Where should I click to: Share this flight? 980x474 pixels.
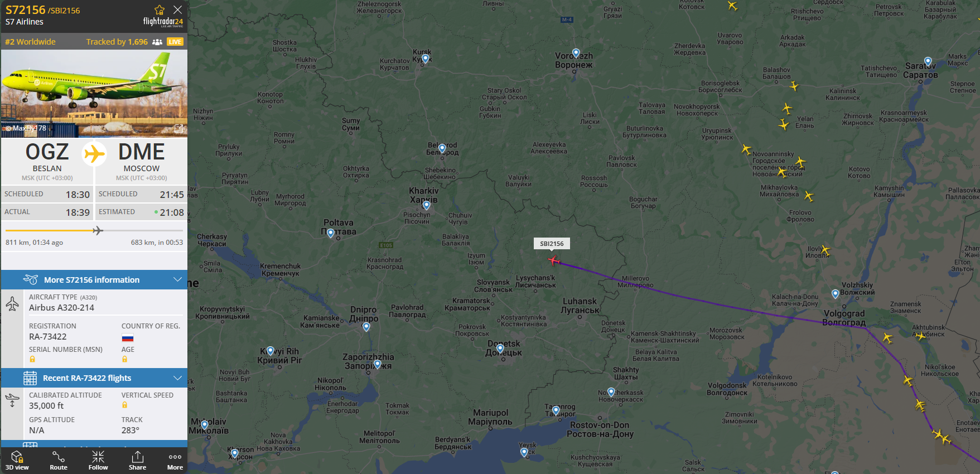pyautogui.click(x=137, y=461)
